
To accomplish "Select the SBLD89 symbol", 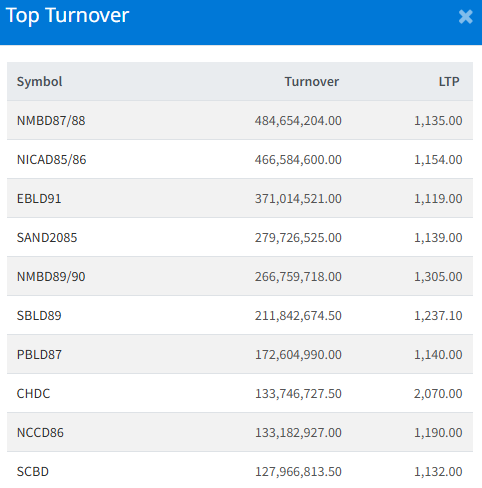I will pyautogui.click(x=39, y=316).
